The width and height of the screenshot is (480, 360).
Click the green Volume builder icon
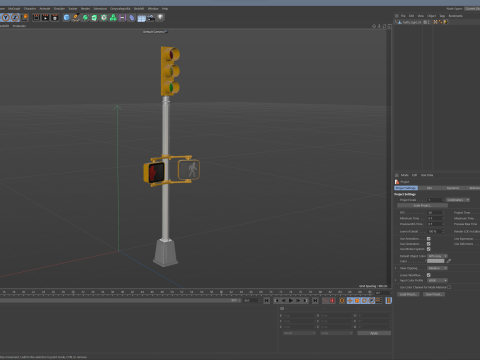coord(113,17)
